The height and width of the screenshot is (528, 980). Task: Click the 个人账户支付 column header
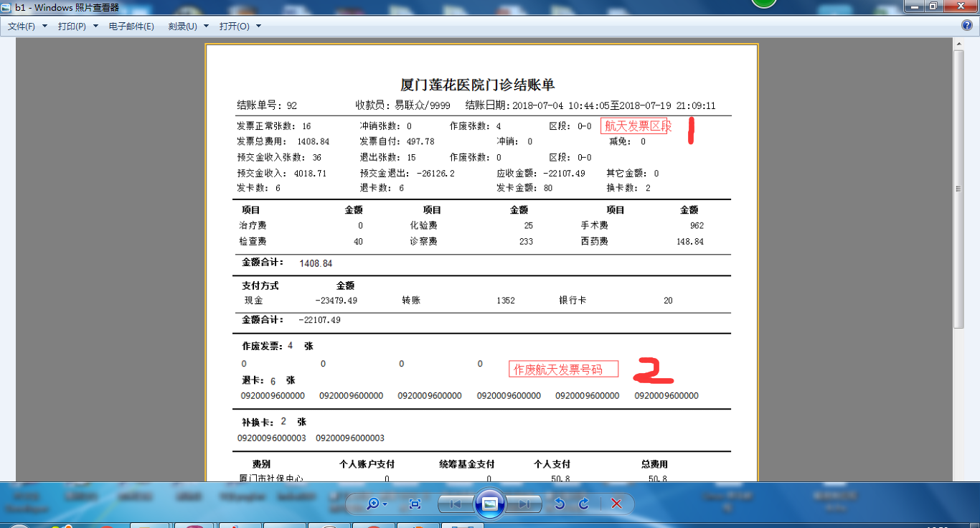367,464
